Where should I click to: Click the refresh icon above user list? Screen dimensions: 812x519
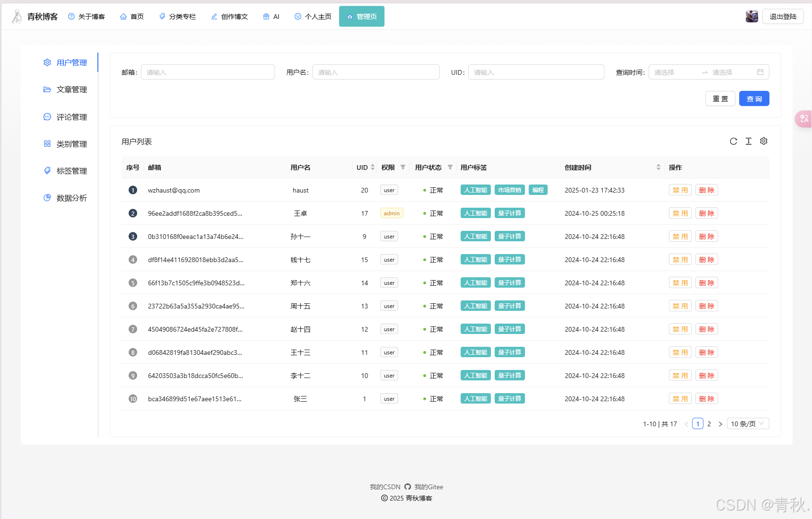point(733,141)
